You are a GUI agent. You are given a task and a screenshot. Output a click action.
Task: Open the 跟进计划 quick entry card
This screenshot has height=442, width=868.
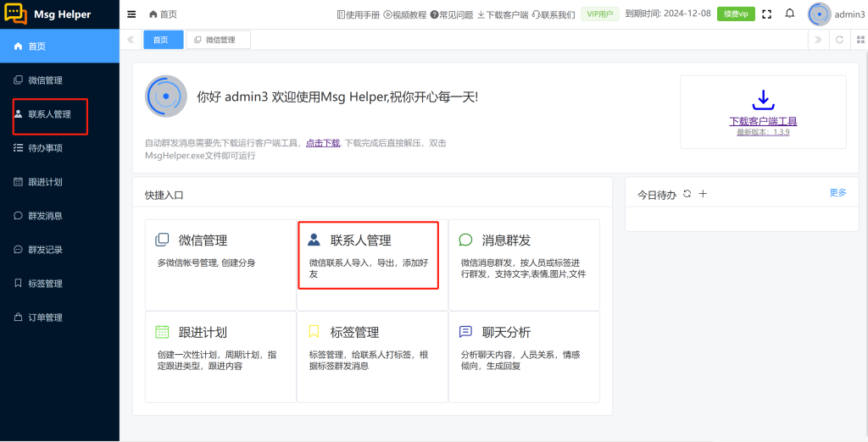point(221,356)
